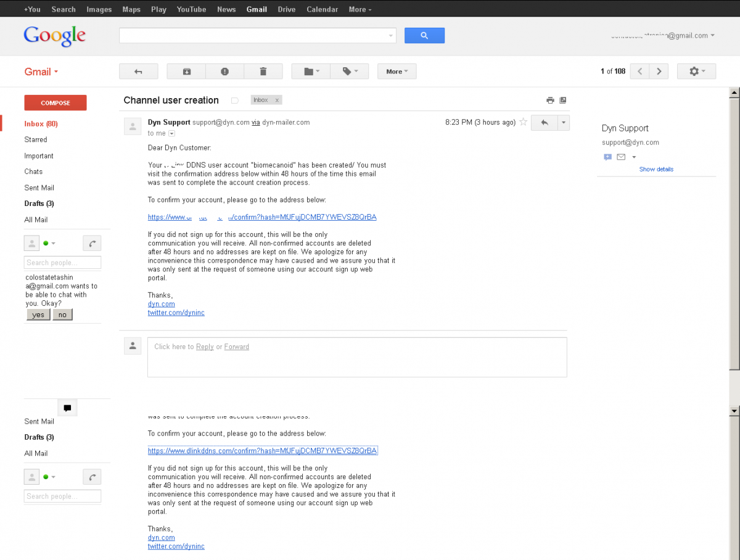Go to the older conversation arrow

(x=659, y=72)
